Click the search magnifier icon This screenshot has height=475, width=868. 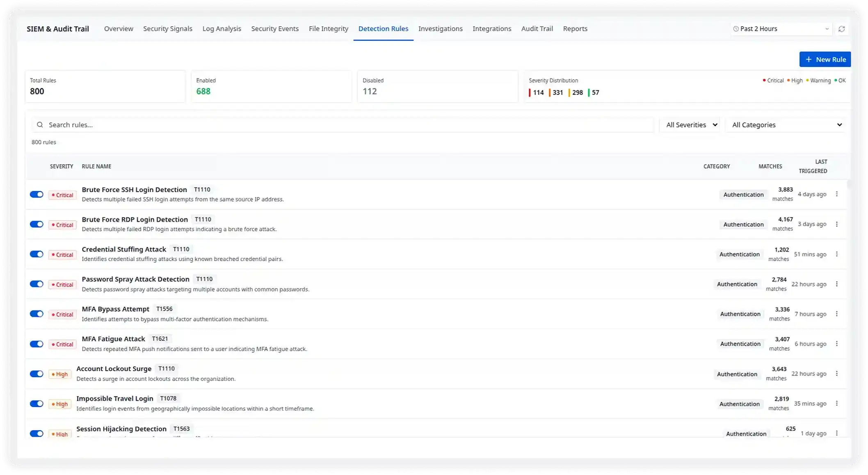pos(40,124)
